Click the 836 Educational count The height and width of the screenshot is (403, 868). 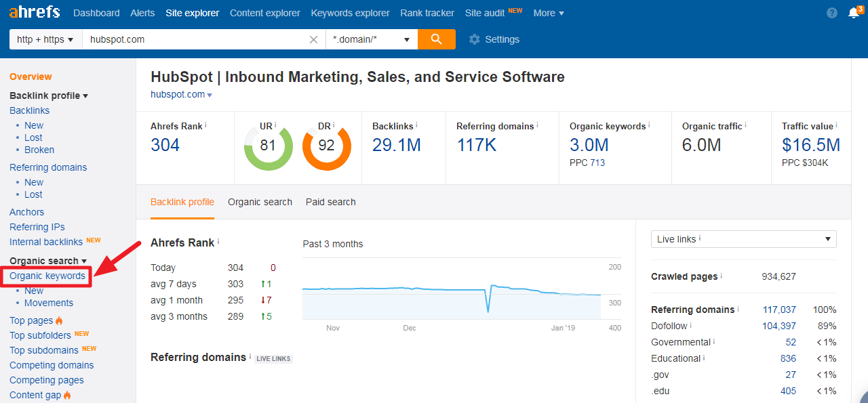[x=788, y=358]
